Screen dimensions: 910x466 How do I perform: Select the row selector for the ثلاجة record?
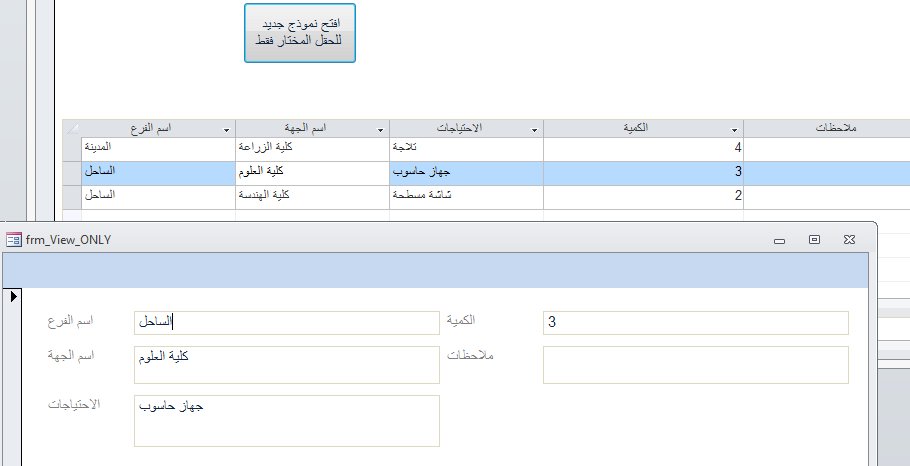(72, 149)
